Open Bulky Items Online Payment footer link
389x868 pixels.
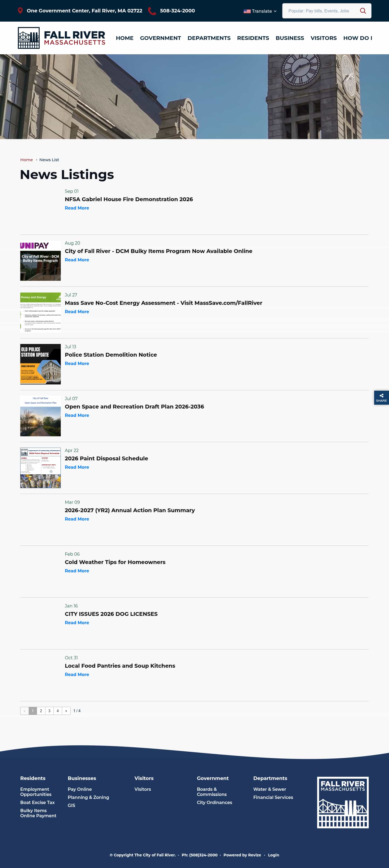[x=38, y=813]
